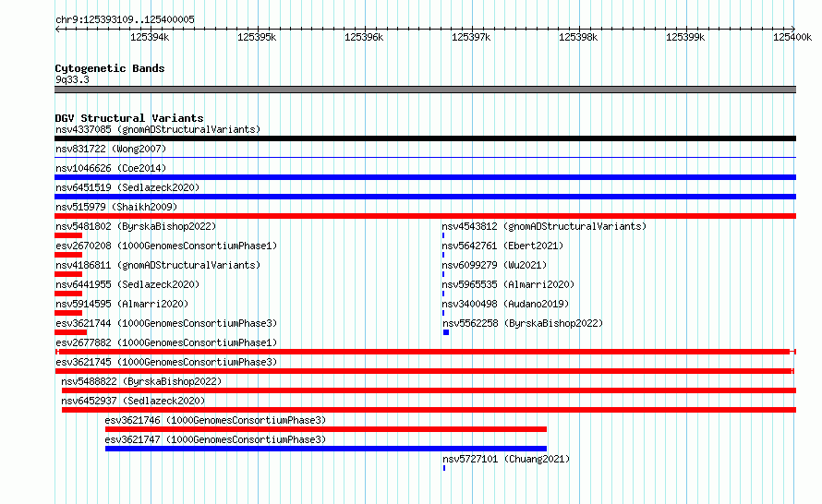Open variant nsv5488822 (ByrskaBishop2022)

(141, 381)
